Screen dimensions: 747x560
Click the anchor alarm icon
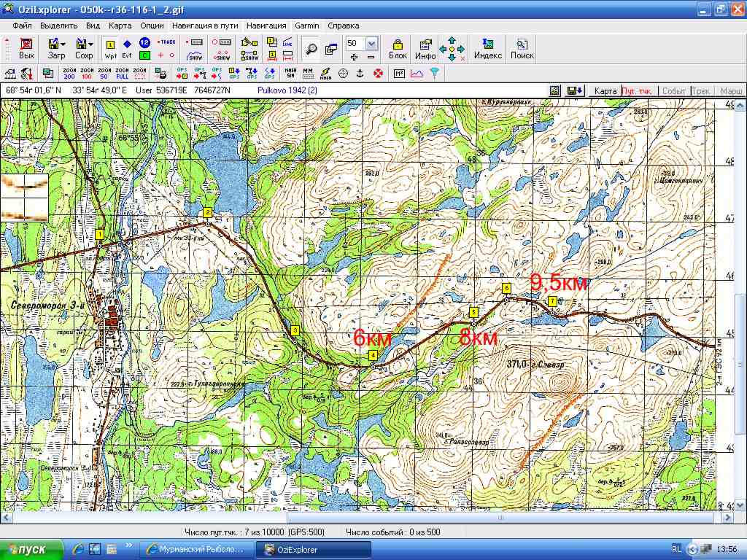[x=360, y=73]
